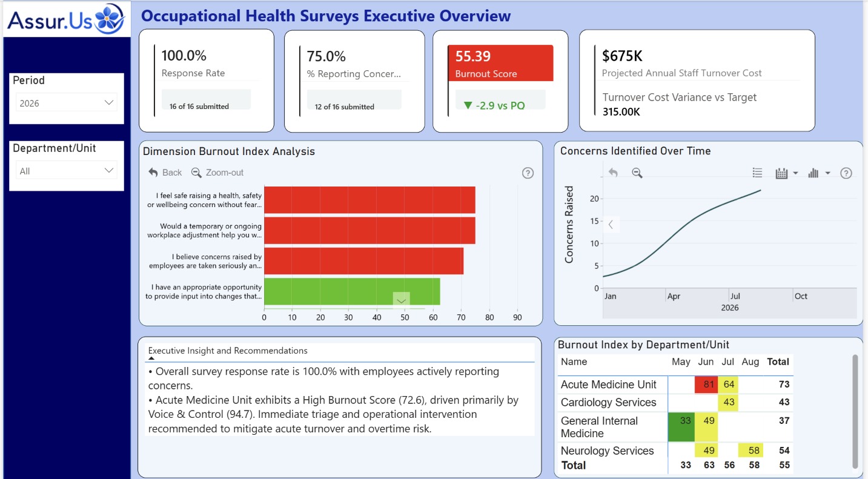Select the Cardiology Services row name

[609, 403]
